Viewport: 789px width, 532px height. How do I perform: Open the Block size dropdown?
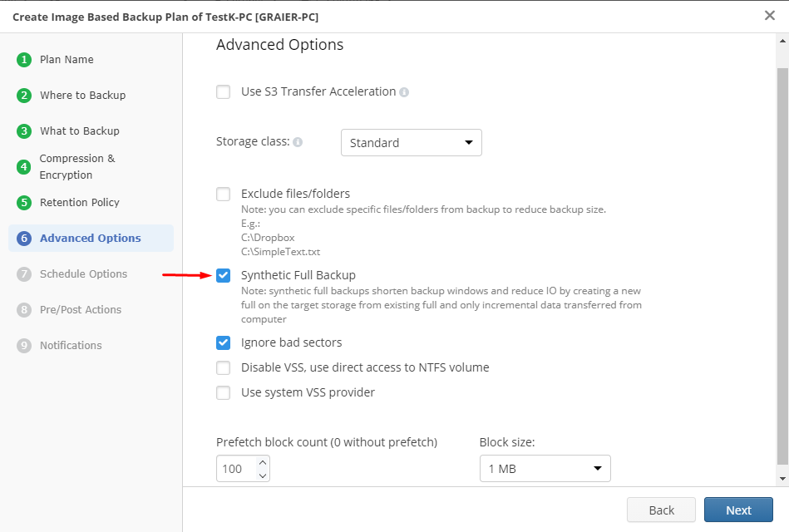(x=545, y=468)
